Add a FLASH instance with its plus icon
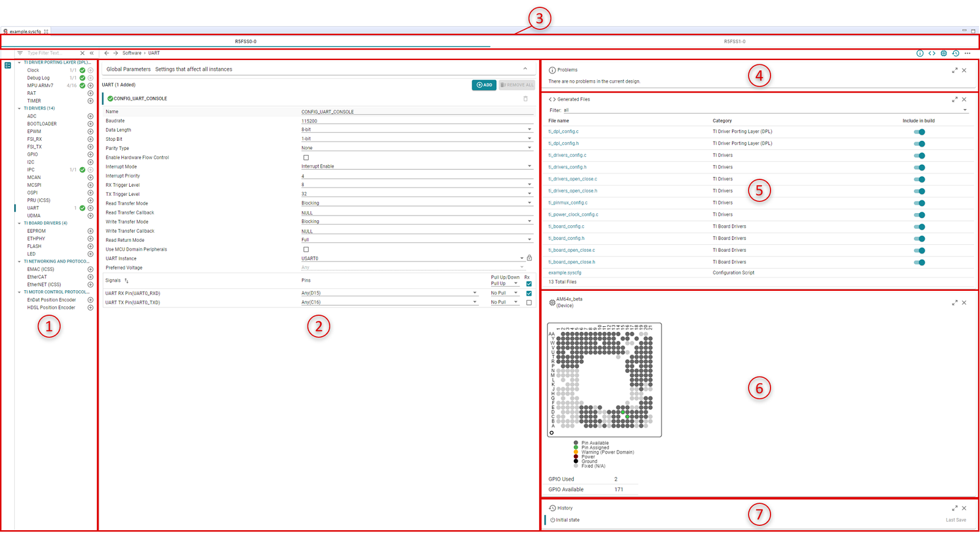The height and width of the screenshot is (540, 980). click(91, 246)
